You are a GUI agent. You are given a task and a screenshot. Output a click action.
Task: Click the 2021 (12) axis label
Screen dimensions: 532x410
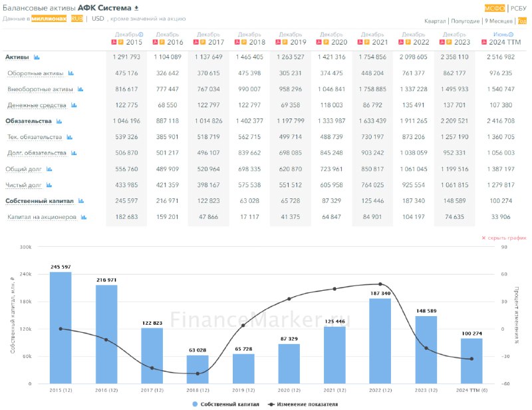pyautogui.click(x=334, y=390)
